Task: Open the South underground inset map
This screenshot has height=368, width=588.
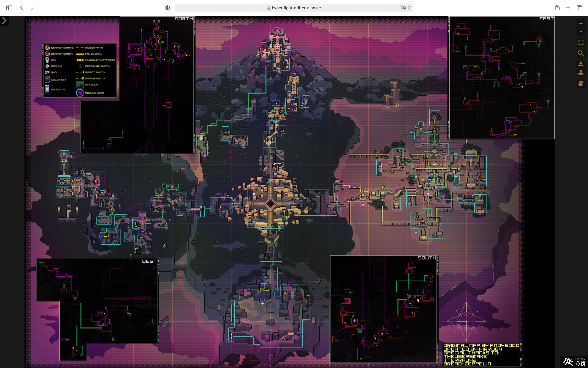Action: pos(384,309)
